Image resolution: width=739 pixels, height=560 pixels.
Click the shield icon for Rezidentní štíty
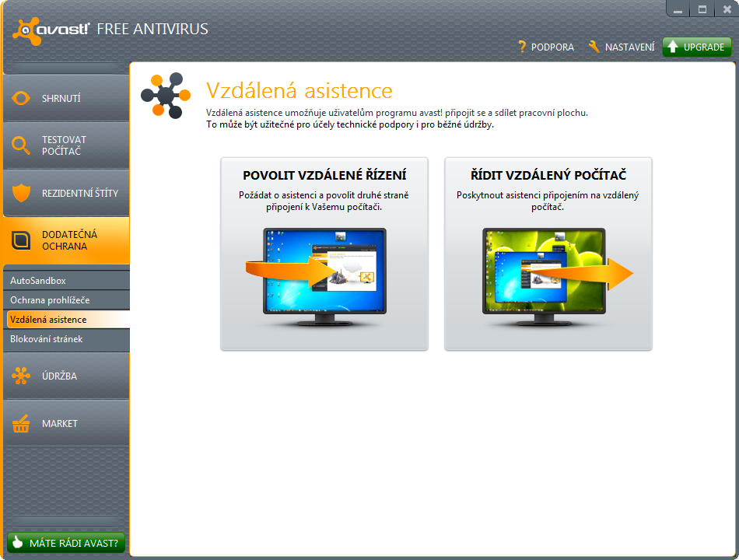(21, 193)
